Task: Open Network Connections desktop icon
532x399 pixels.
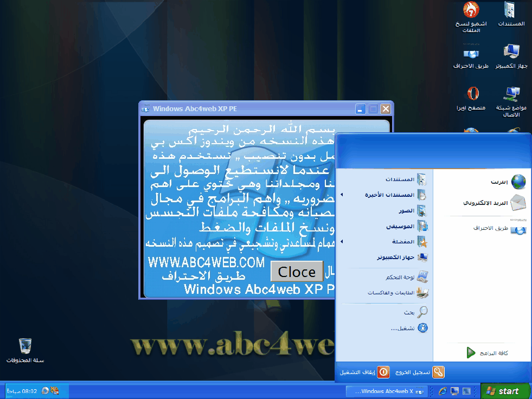Action: click(x=511, y=94)
